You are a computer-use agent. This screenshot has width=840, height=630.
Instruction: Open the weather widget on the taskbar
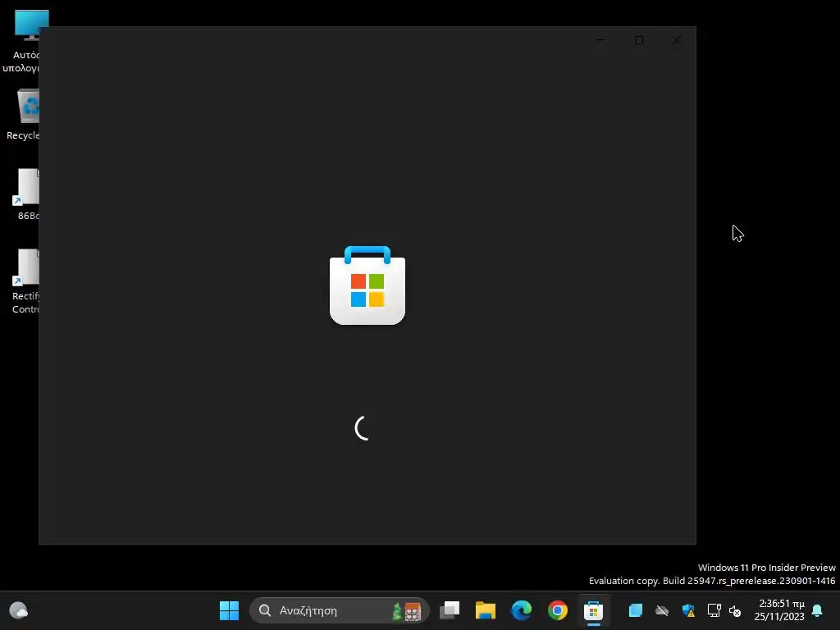[19, 610]
